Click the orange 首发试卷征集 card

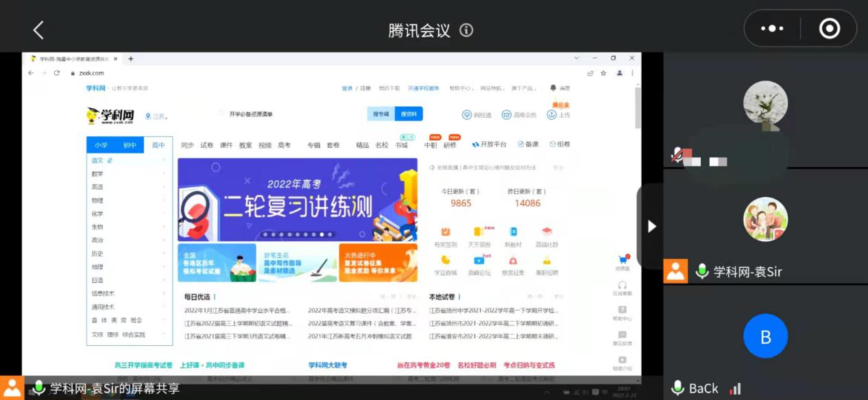point(378,263)
